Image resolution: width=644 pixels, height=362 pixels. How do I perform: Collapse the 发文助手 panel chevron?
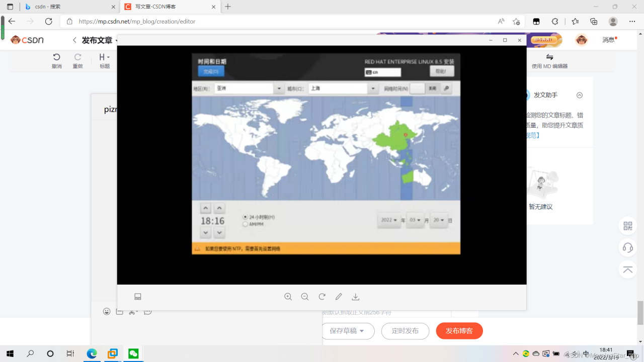tap(580, 95)
